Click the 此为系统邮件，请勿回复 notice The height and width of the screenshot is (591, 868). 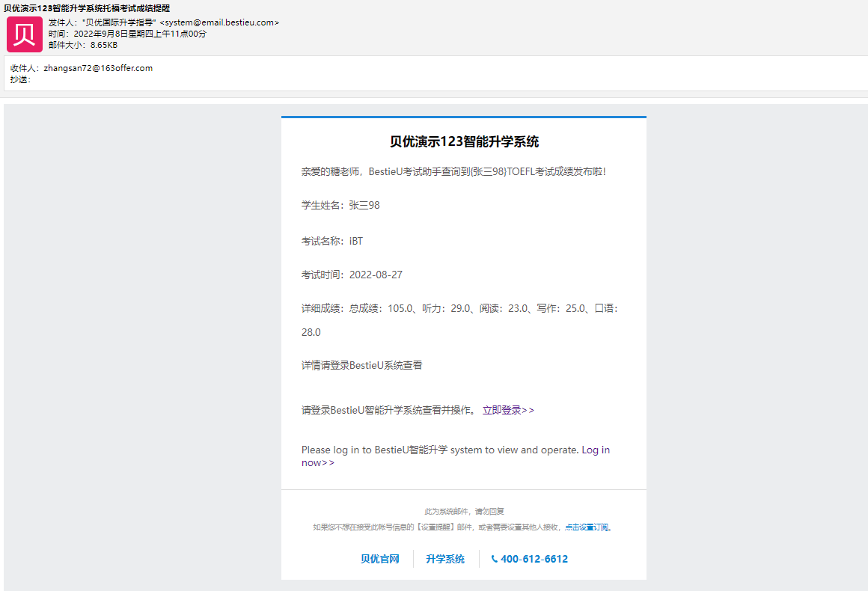(x=464, y=511)
